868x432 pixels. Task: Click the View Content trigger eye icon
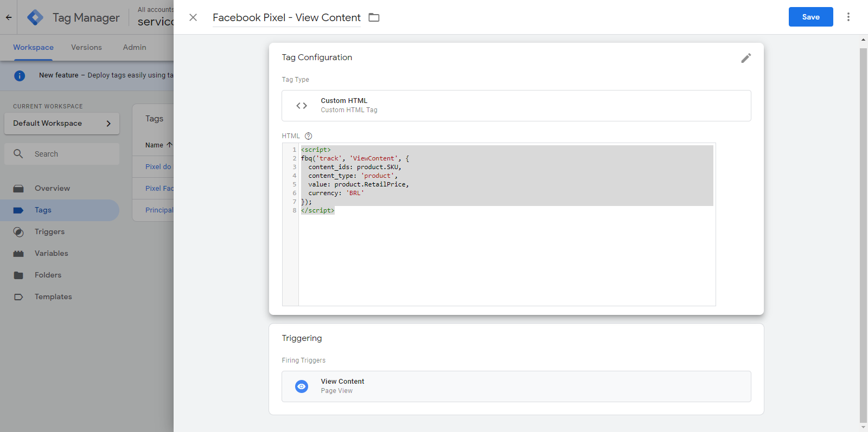(x=301, y=386)
